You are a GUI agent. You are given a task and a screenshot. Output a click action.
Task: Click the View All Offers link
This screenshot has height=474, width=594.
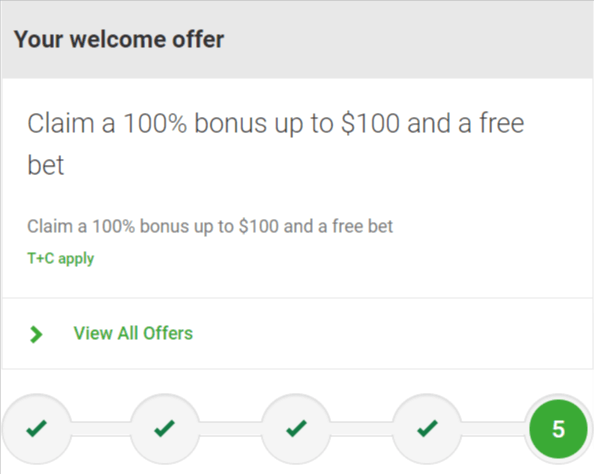click(133, 333)
